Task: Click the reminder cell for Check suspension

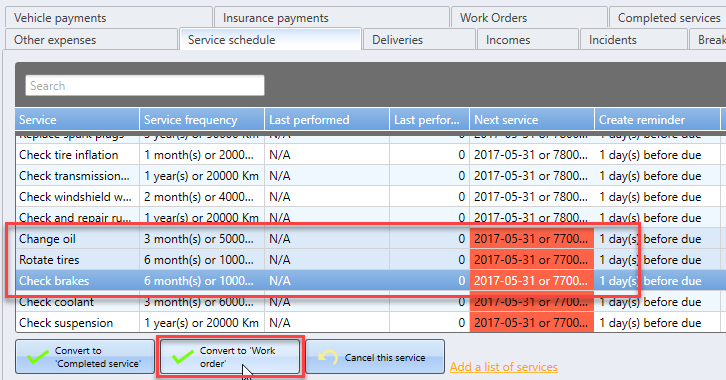Action: [657, 323]
